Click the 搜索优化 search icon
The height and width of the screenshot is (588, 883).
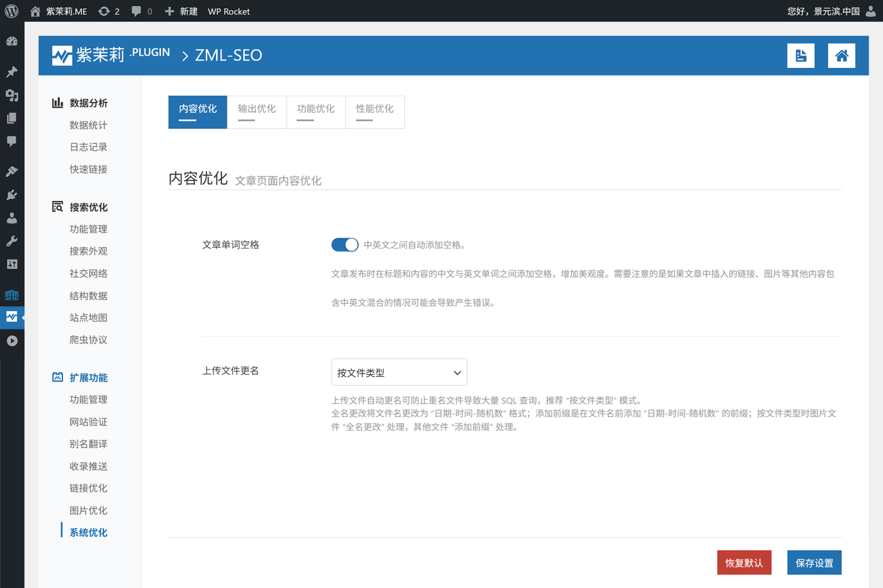tap(58, 206)
